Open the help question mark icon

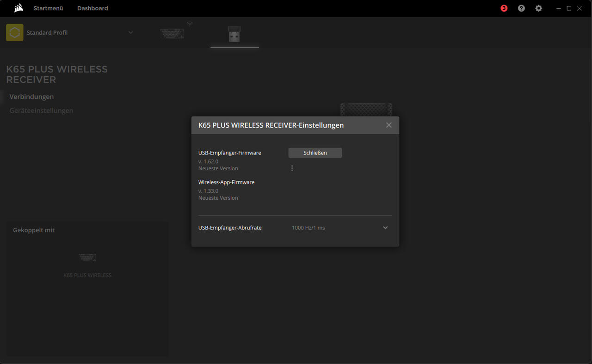click(x=521, y=8)
